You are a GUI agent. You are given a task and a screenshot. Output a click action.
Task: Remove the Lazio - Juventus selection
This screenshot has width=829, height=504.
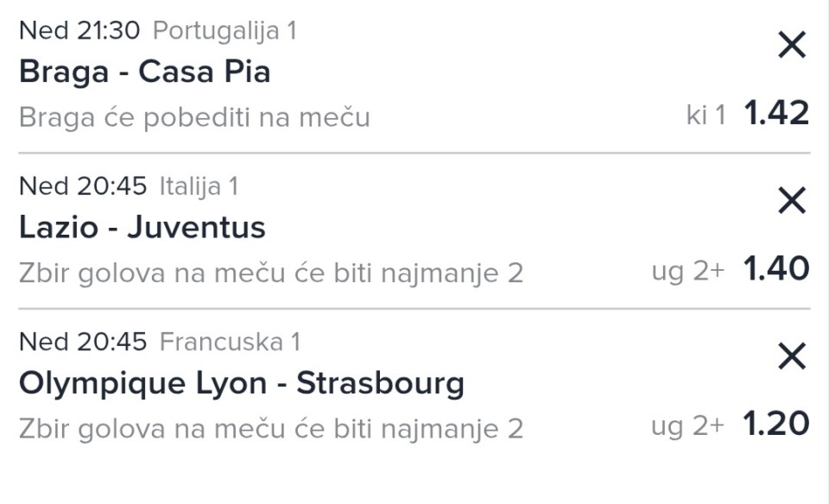pyautogui.click(x=791, y=201)
